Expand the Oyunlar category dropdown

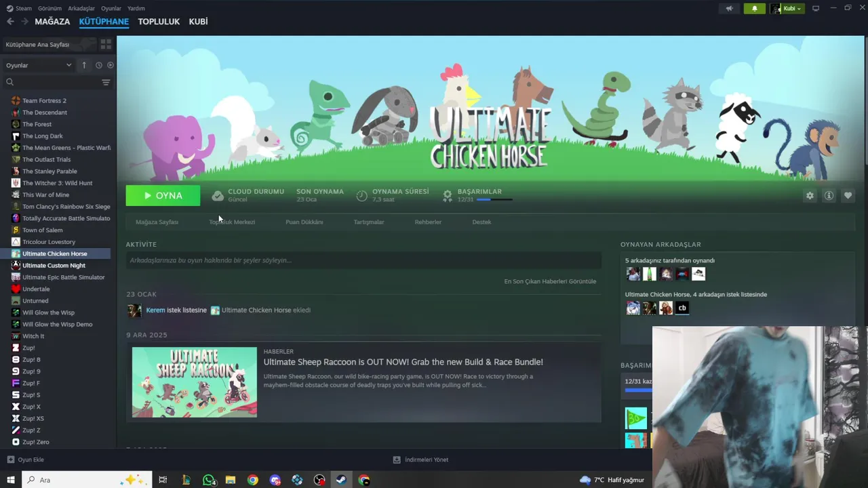(x=39, y=65)
